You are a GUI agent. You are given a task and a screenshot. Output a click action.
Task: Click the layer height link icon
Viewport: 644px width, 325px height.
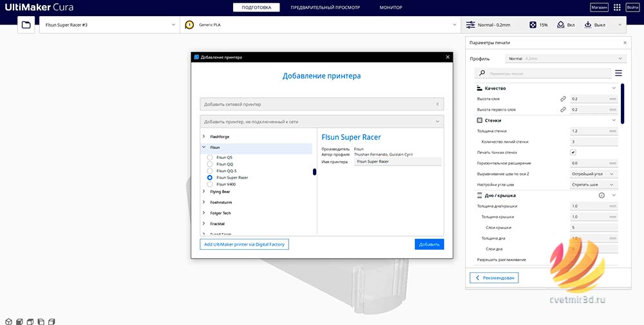pyautogui.click(x=563, y=99)
